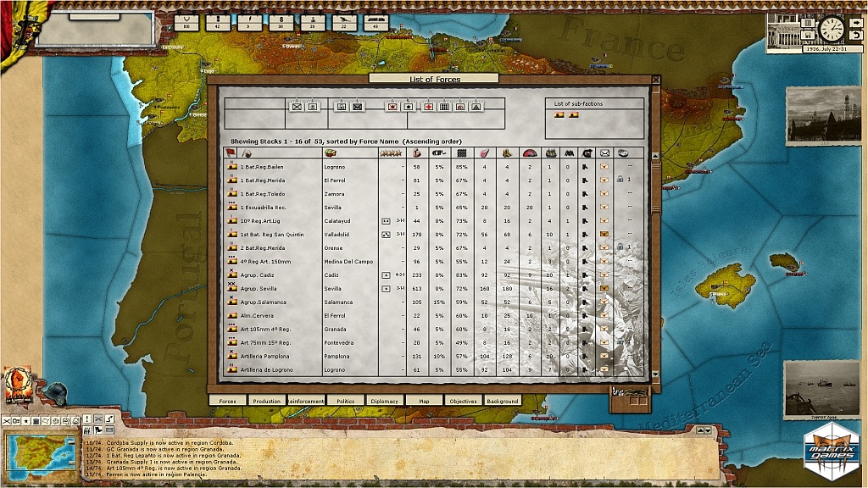Screen dimensions: 868x488
Task: Toggle the red star unit filter button
Action: pos(392,107)
